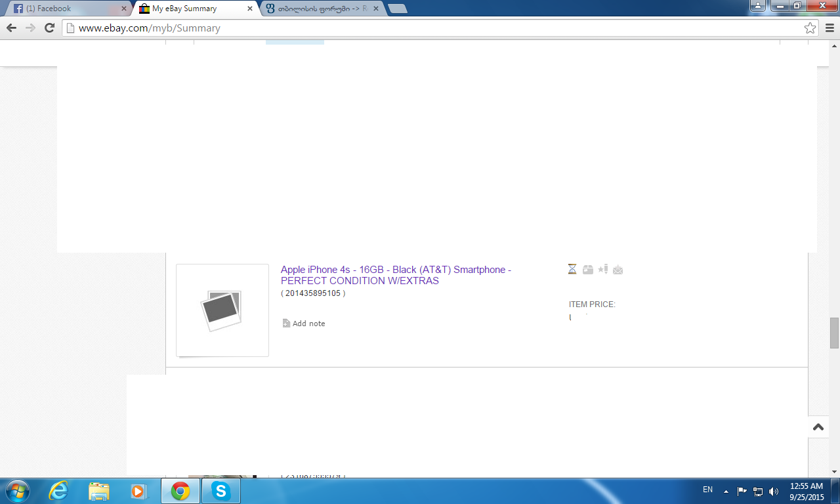Close the Facebook tab

tap(124, 9)
